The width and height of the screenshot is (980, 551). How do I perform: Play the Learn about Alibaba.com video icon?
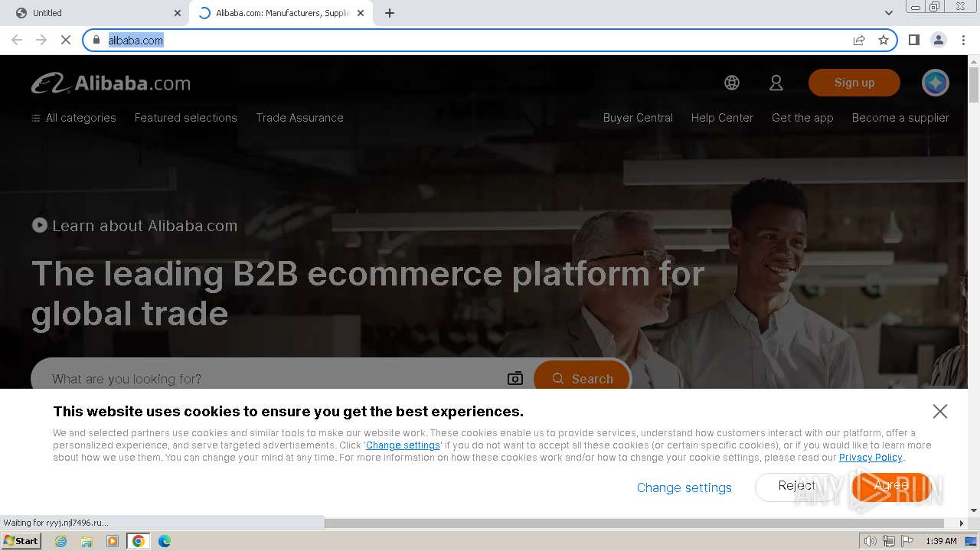39,225
